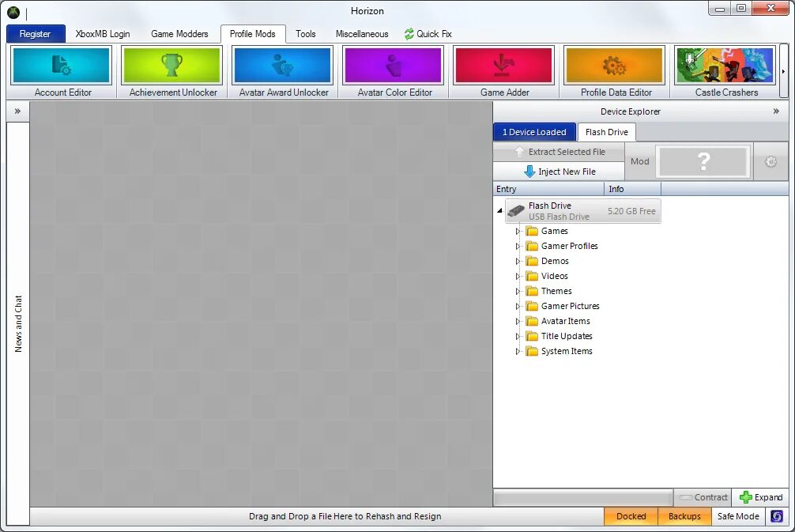This screenshot has height=532, width=795.
Task: Select the Profile Mods tab
Action: [253, 34]
